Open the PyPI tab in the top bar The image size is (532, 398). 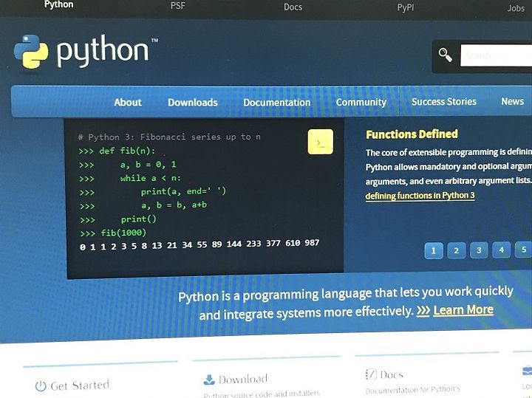click(x=406, y=7)
